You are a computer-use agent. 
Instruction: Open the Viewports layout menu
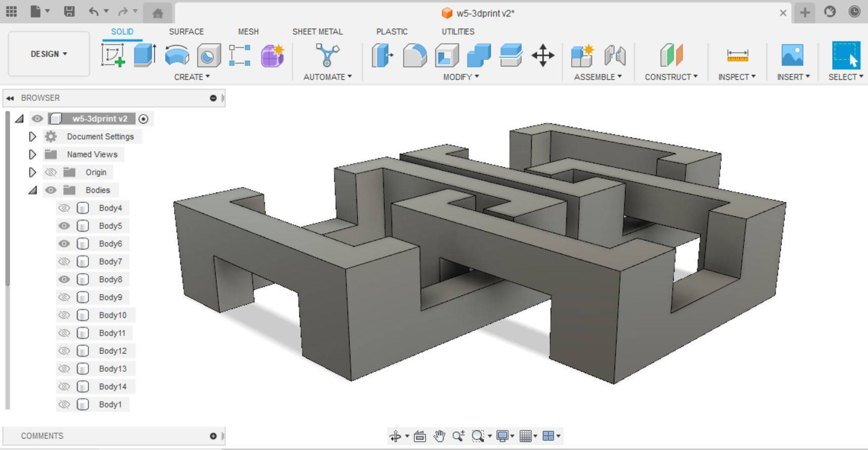click(x=551, y=436)
